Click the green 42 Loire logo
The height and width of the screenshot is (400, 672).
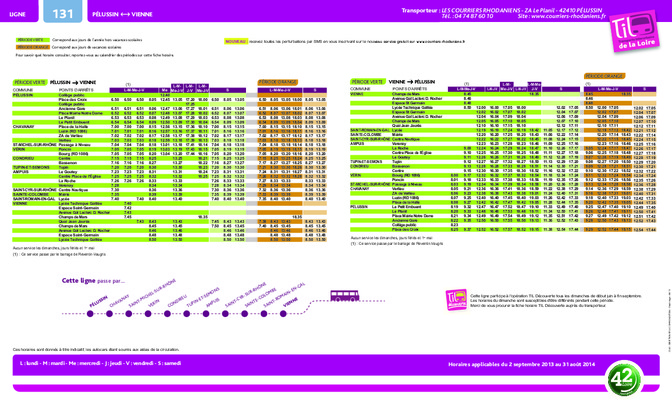click(624, 379)
